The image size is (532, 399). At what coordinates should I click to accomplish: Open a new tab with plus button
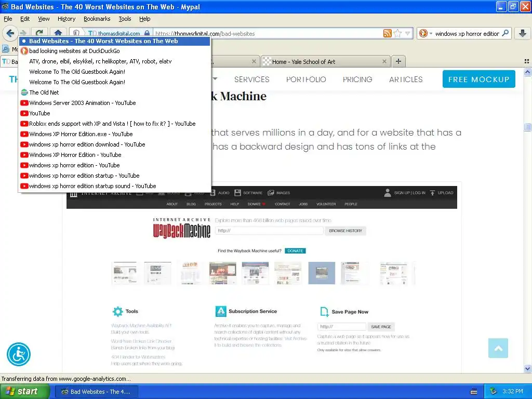[x=398, y=61]
